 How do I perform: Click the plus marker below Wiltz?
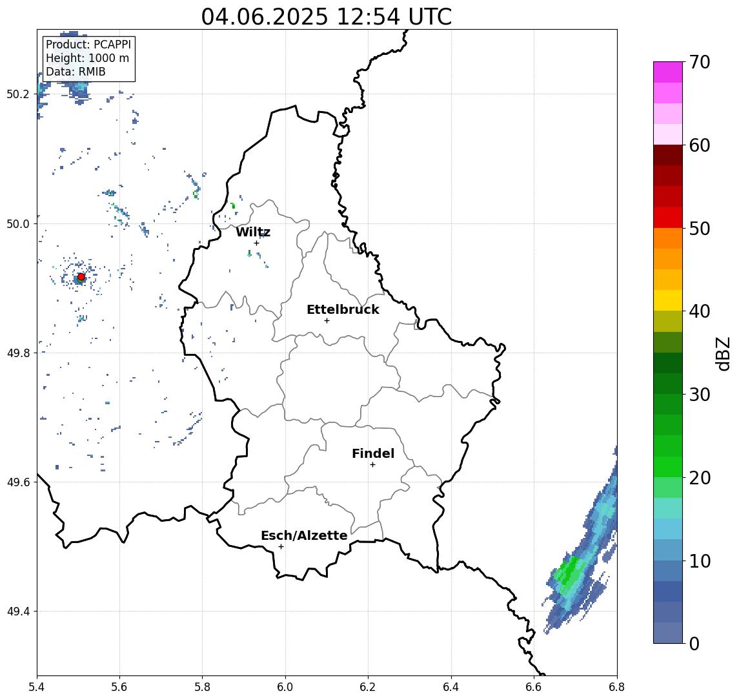(x=256, y=243)
